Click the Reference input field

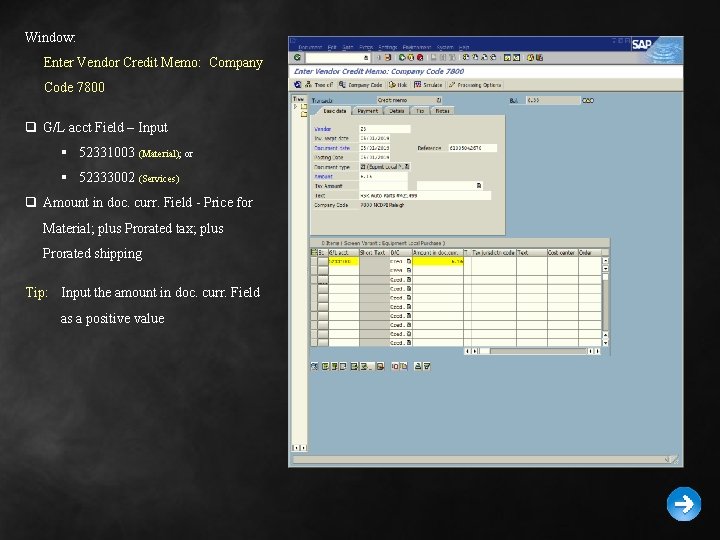[472, 148]
